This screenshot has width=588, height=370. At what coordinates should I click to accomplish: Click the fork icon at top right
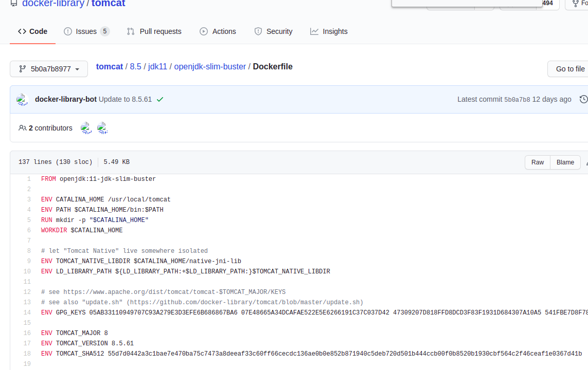(x=575, y=4)
